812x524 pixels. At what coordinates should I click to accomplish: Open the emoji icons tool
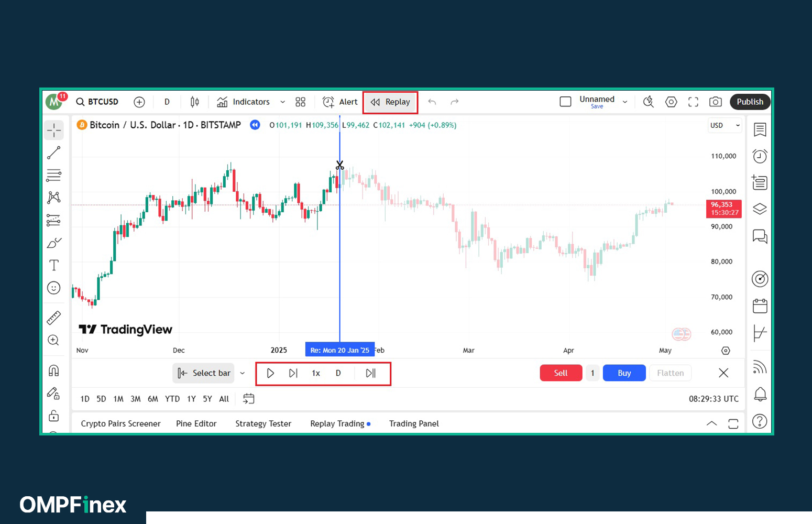tap(54, 288)
